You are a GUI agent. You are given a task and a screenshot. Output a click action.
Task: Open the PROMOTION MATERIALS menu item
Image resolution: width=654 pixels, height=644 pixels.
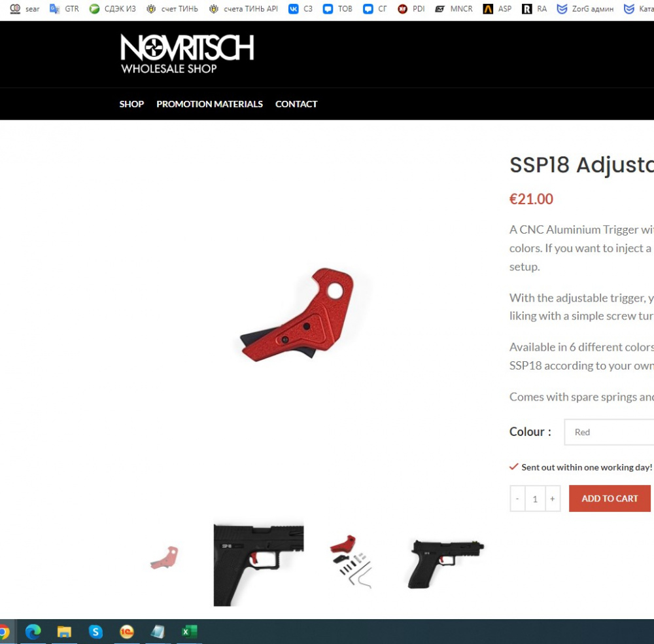[x=209, y=104]
